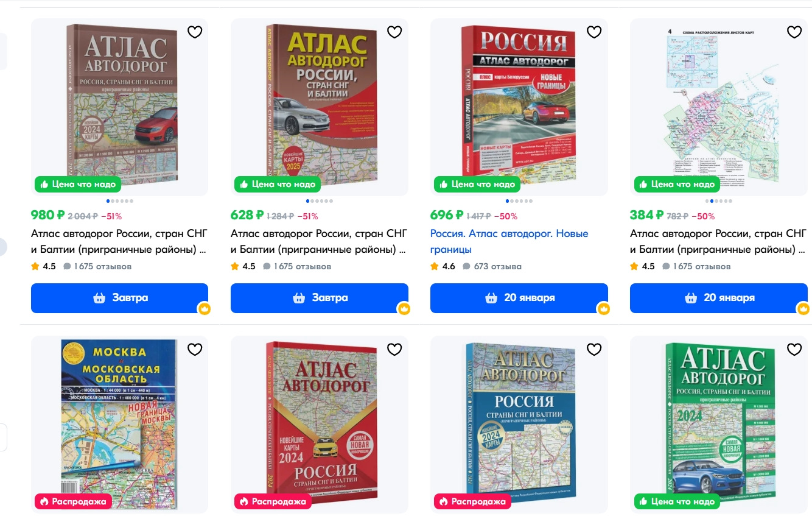Open the green 2024 atlas cover image
Screen dimensions: 812x516
pyautogui.click(x=719, y=422)
